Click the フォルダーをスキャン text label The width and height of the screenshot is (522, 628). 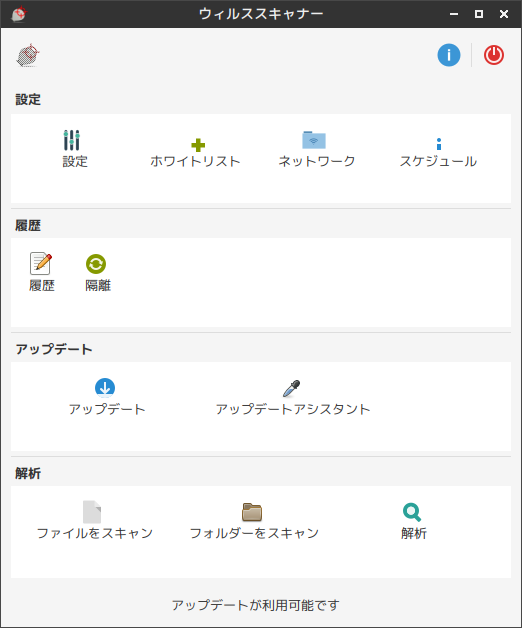254,533
